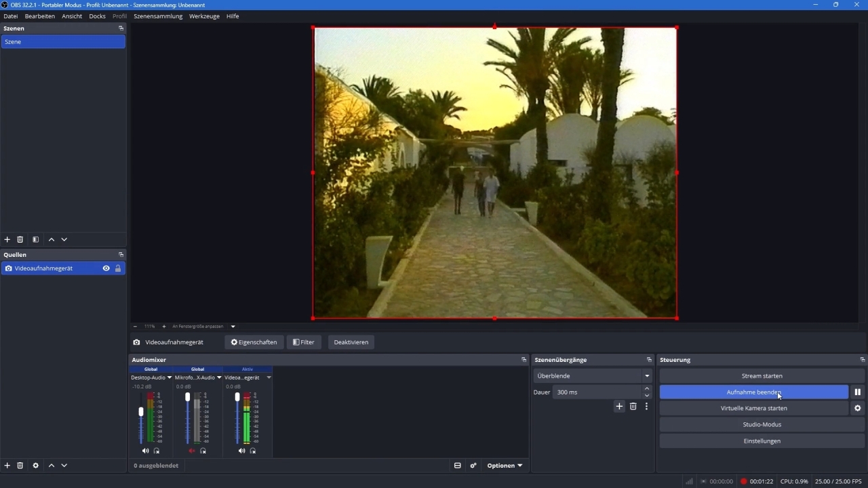Viewport: 868px width, 488px height.
Task: Start the virtual camera
Action: tap(753, 408)
